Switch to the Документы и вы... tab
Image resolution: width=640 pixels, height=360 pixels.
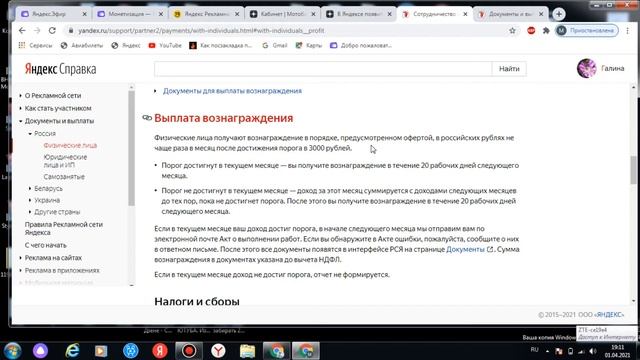click(510, 14)
